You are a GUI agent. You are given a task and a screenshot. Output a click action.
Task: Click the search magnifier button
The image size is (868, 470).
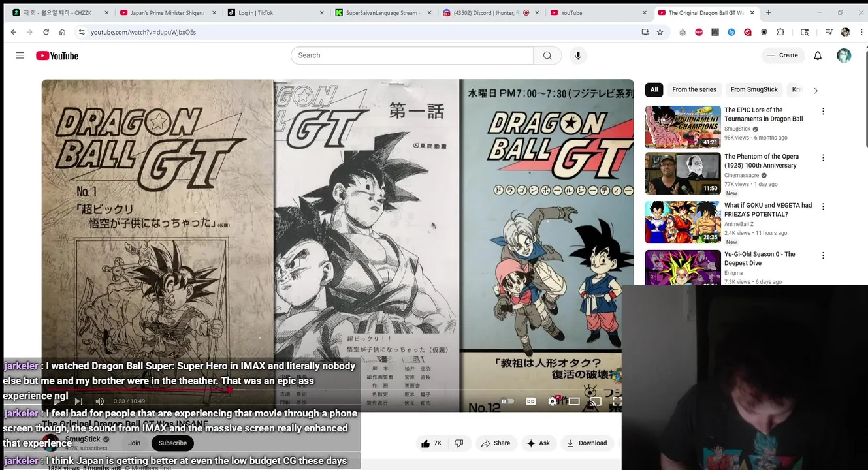(547, 55)
